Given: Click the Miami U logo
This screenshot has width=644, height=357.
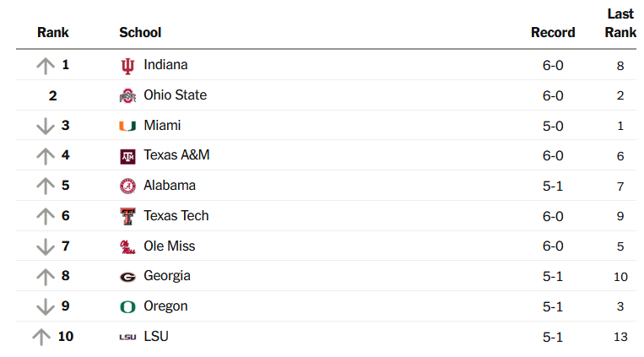Looking at the screenshot, I should pyautogui.click(x=127, y=126).
